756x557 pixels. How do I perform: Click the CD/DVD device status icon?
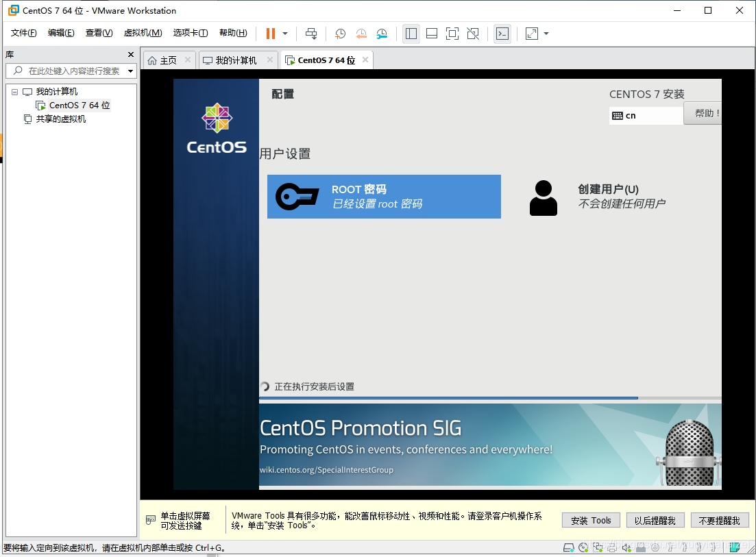[x=583, y=547]
